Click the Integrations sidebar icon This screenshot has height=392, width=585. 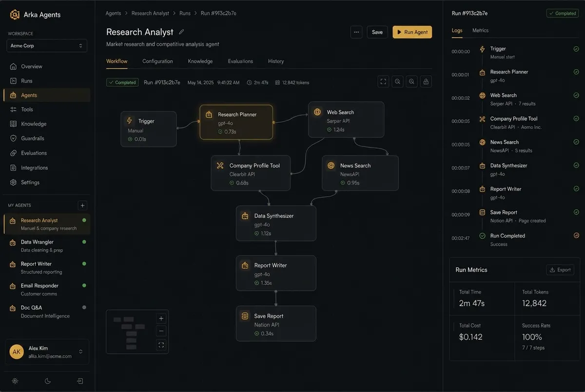[x=13, y=168]
